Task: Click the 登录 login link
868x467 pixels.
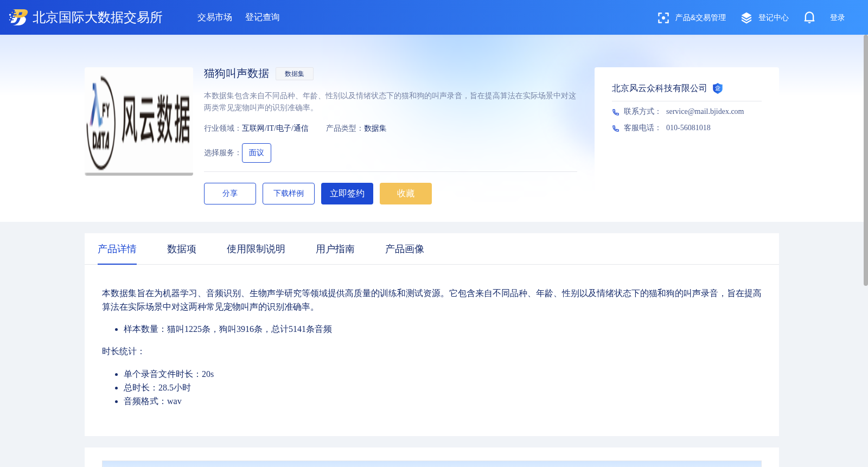Action: click(x=838, y=18)
